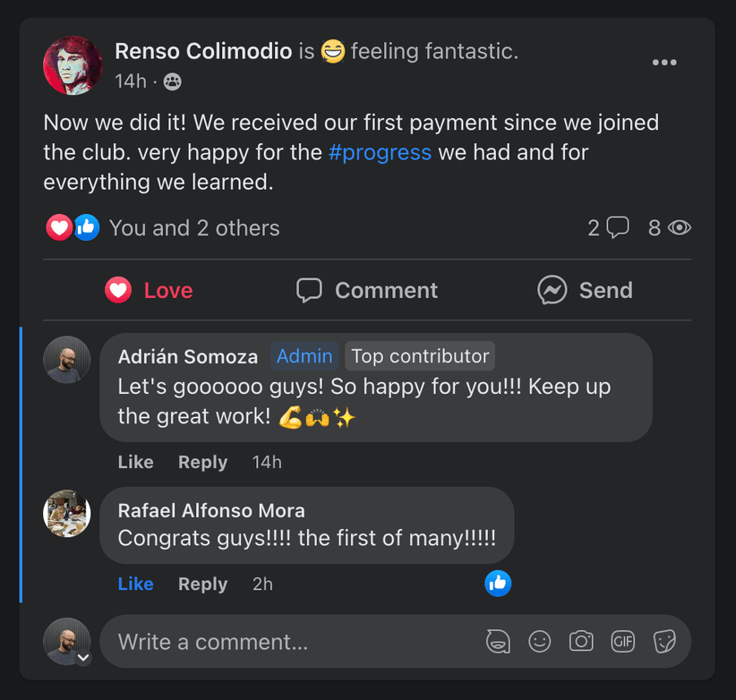Open the GIF picker in comment box
Viewport: 736px width, 700px height.
[622, 641]
